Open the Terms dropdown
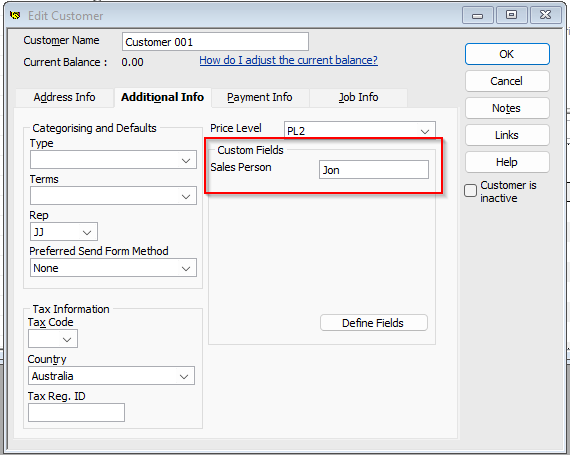Screen dimensions: 570x455 pyautogui.click(x=113, y=196)
